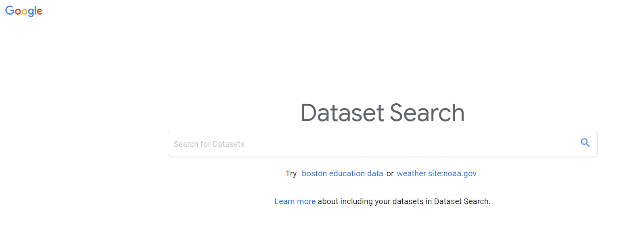Screen dimensions: 644x238
Task: Click the magnifying glass search icon
Action: coord(585,143)
